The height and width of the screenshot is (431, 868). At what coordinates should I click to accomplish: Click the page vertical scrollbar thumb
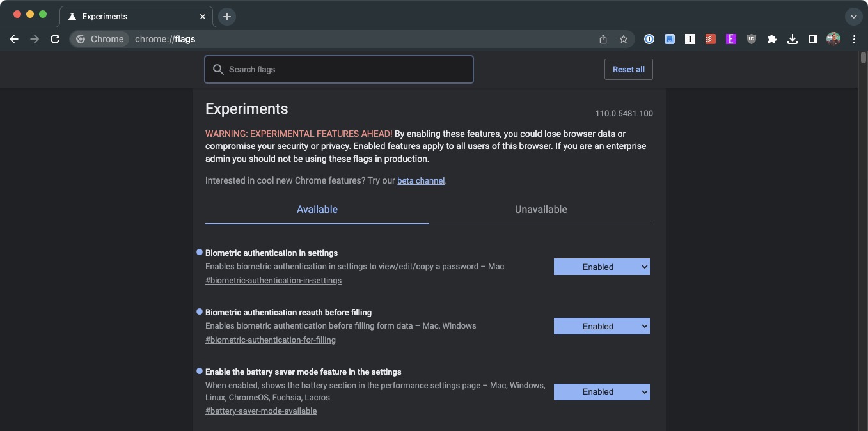864,58
